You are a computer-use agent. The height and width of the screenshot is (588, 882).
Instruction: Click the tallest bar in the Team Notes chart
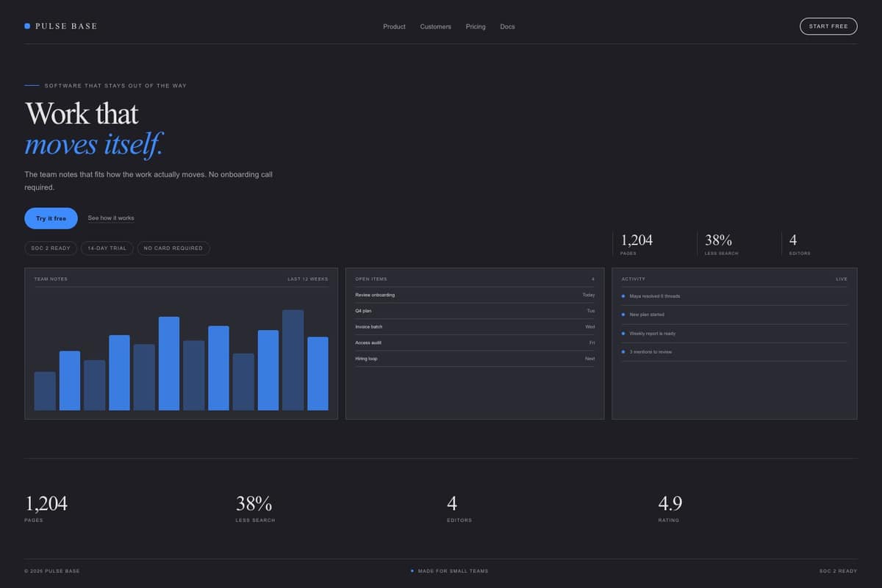[293, 360]
